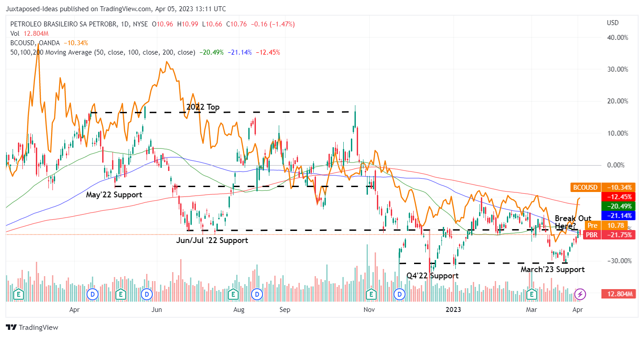
Task: Click the dividend 'D' marker between Aug and Sep
Action: pyautogui.click(x=257, y=294)
